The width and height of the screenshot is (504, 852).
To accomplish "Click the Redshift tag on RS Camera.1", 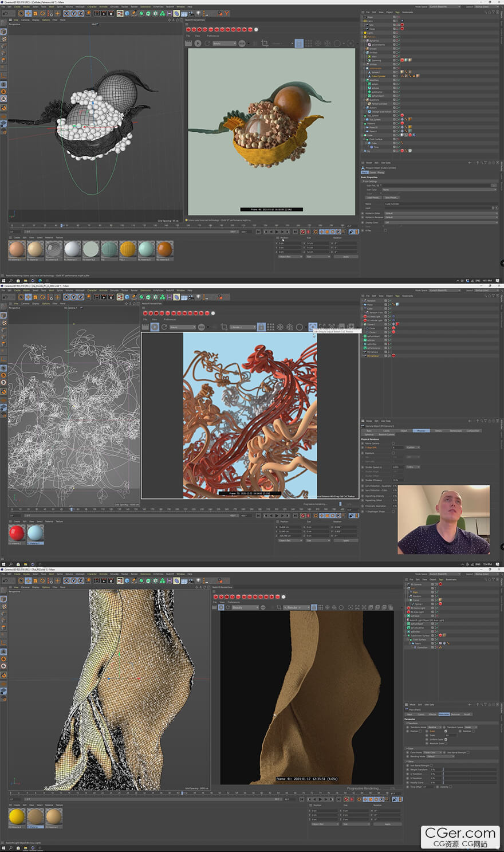I will 394,356.
